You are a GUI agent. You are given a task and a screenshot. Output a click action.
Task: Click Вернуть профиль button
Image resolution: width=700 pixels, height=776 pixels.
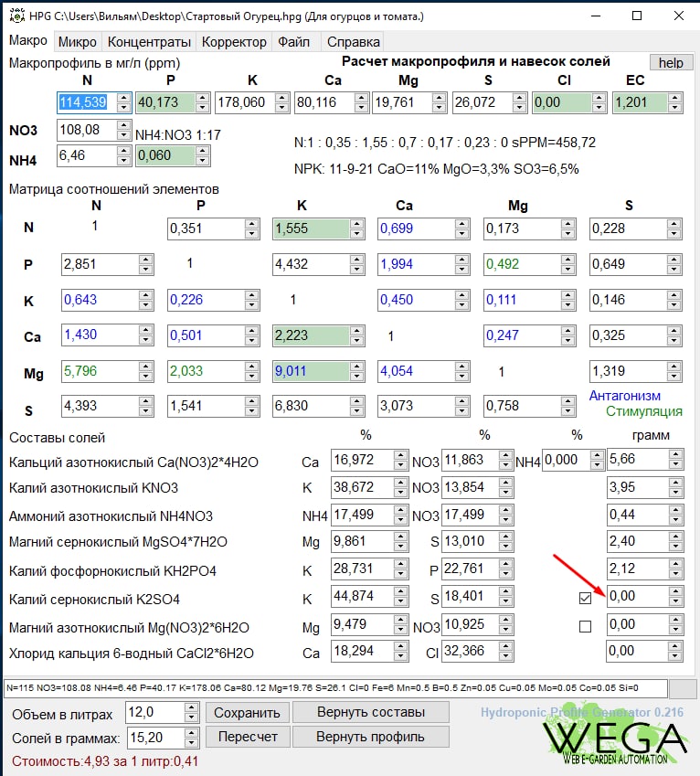coord(370,737)
